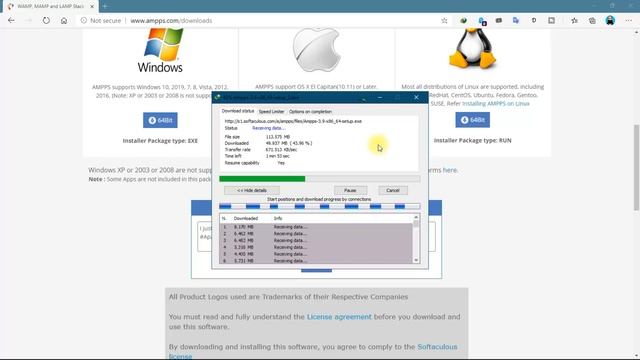
Task: Click the address bar URL www.ampps.com/downloads
Action: tap(171, 20)
